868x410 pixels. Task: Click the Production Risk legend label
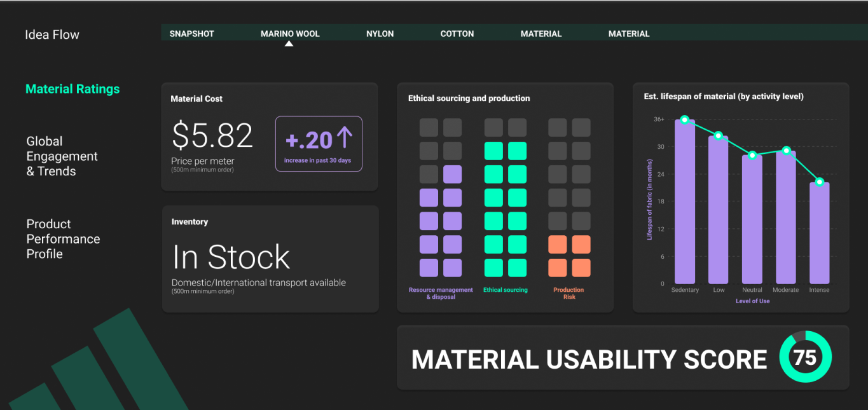(x=568, y=293)
